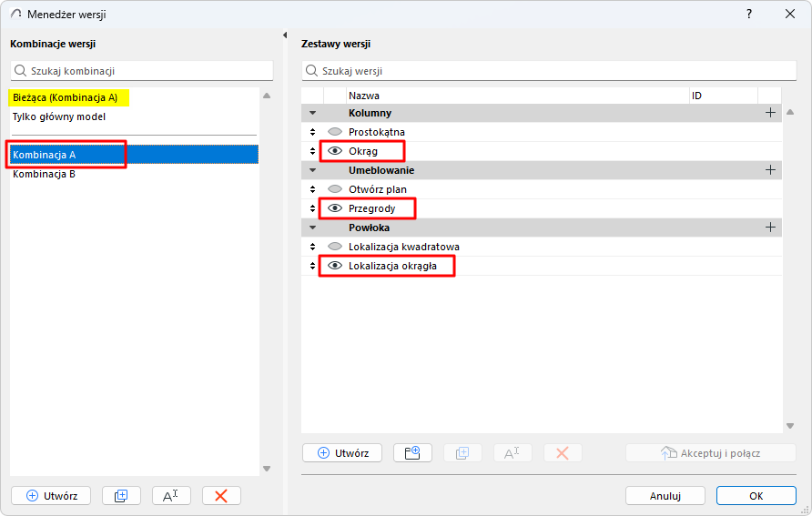Select the Okrąg version name
812x516 pixels.
(363, 151)
